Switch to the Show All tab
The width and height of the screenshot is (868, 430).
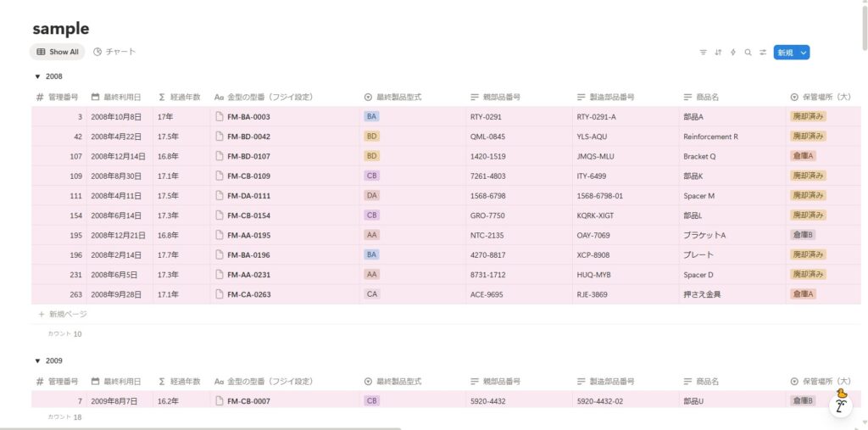pos(58,52)
